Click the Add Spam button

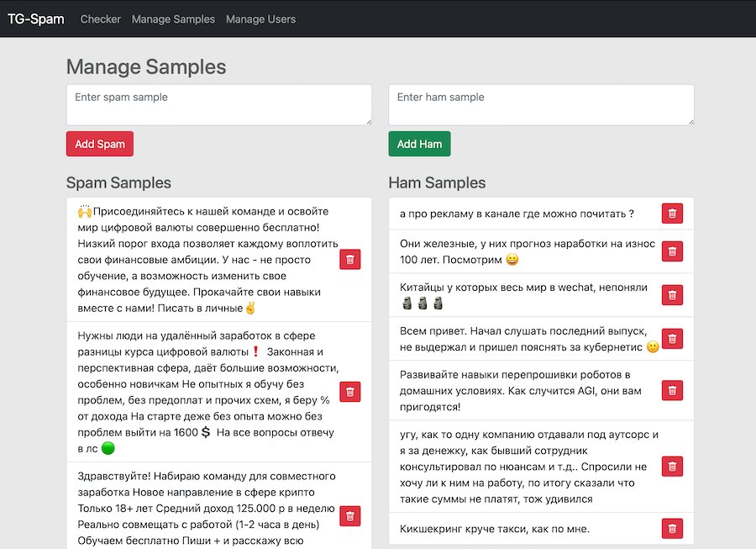[x=100, y=144]
